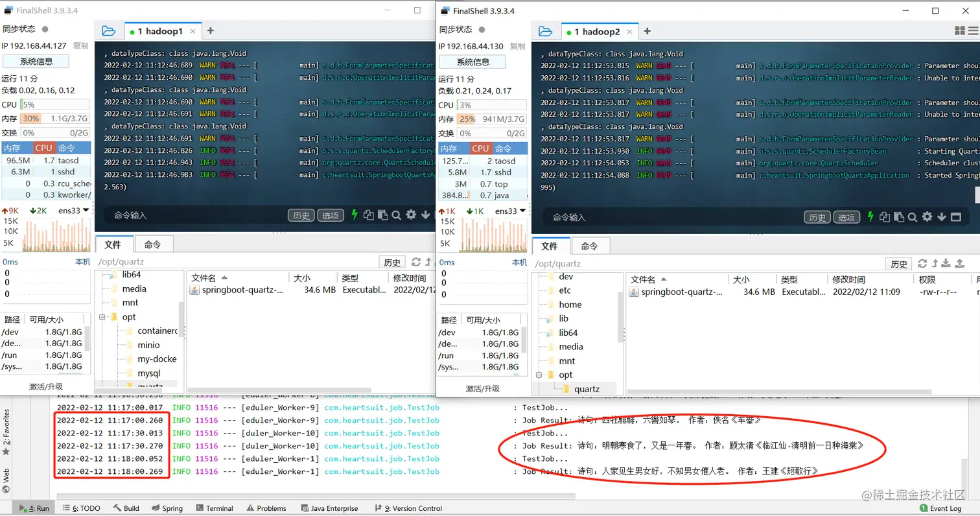The width and height of the screenshot is (980, 516).
Task: Click the download icon in hadoop2 file panel
Action: tap(946, 263)
